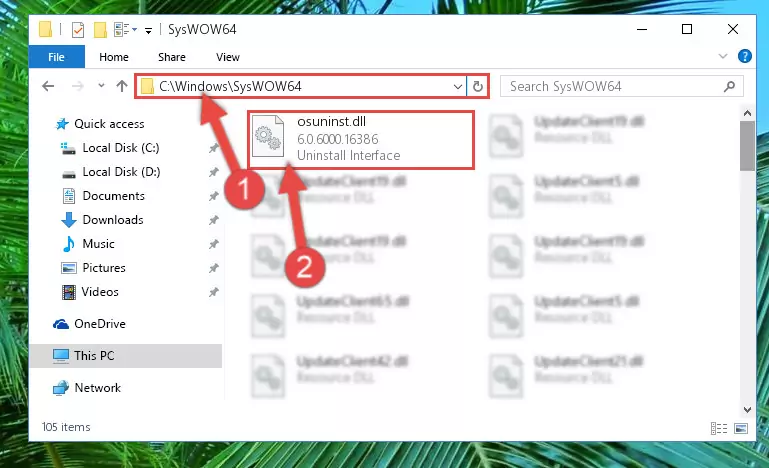Open Local Disk (D:) in sidebar
The width and height of the screenshot is (769, 468).
pos(121,172)
